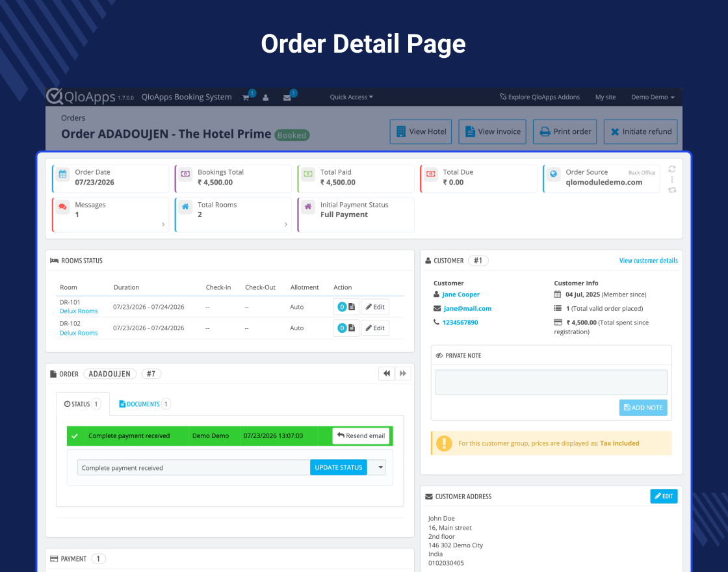Click the Orders breadcrumb text
The height and width of the screenshot is (572, 728).
73,118
